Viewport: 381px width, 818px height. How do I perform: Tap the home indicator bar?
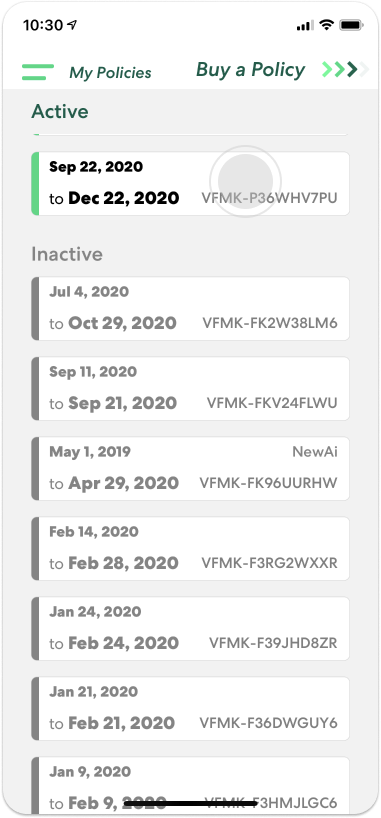(x=190, y=804)
